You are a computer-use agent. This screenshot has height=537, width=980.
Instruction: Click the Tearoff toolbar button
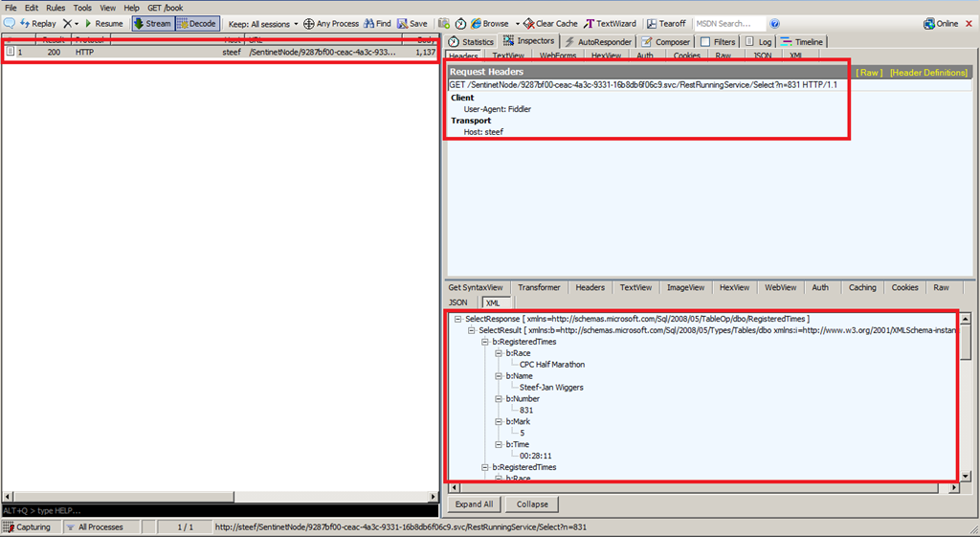(666, 23)
